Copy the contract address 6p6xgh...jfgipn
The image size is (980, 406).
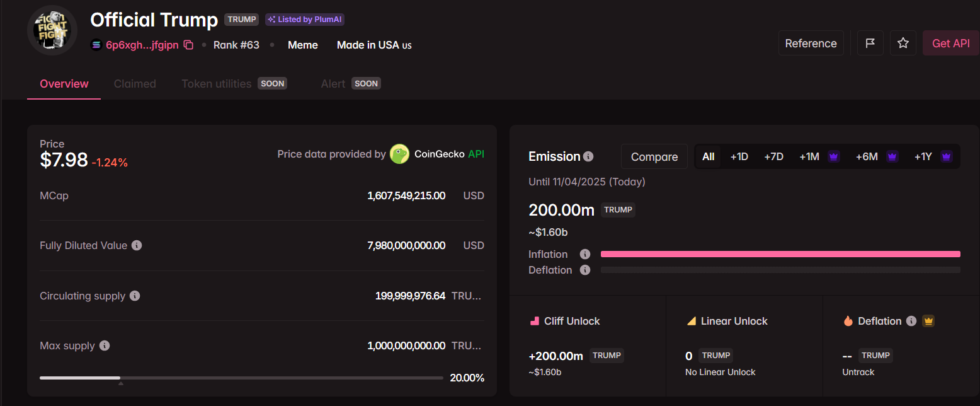click(x=188, y=45)
